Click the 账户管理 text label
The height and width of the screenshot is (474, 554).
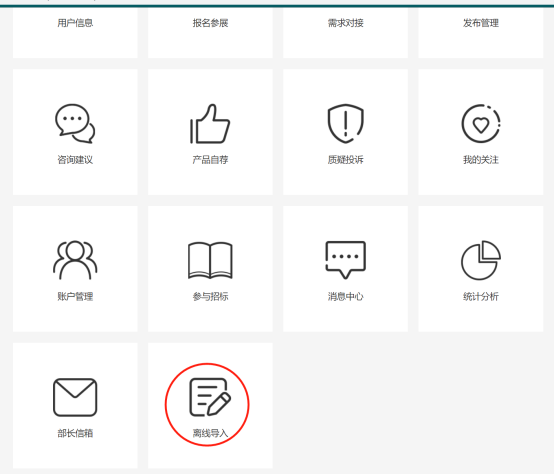75,297
